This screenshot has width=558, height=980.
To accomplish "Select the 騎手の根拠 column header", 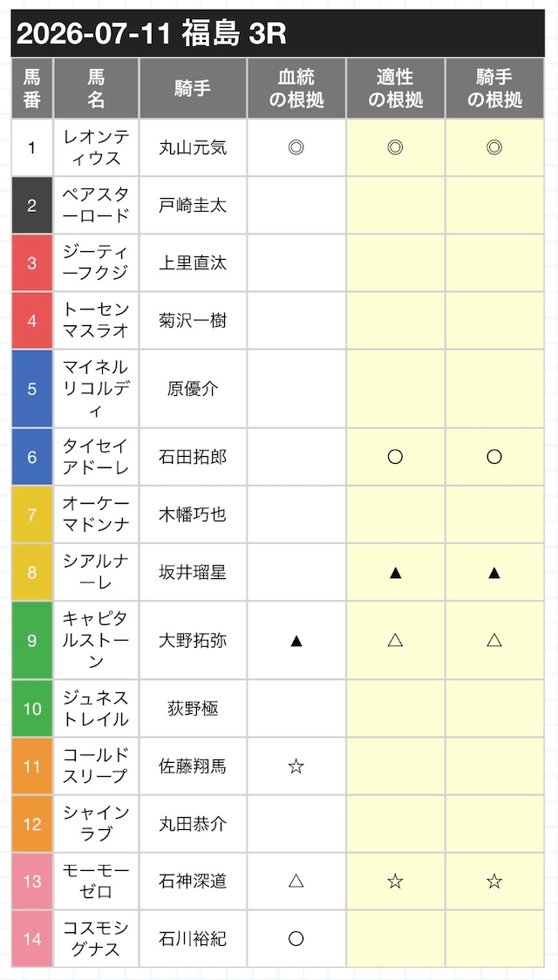I will click(494, 89).
